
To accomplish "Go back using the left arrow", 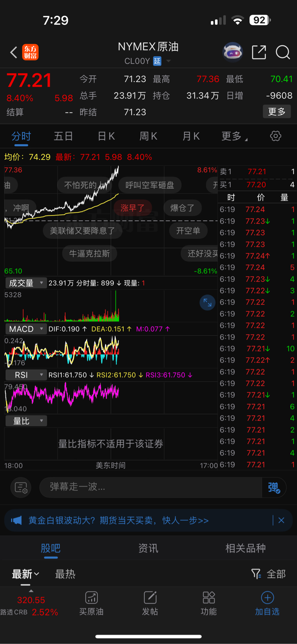I will coord(14,52).
